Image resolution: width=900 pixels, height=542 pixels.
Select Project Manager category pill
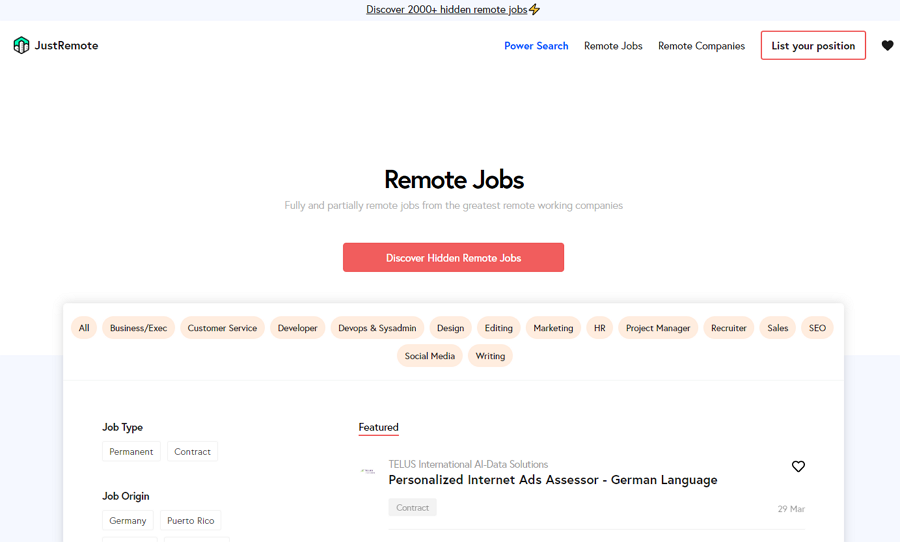[x=658, y=328]
